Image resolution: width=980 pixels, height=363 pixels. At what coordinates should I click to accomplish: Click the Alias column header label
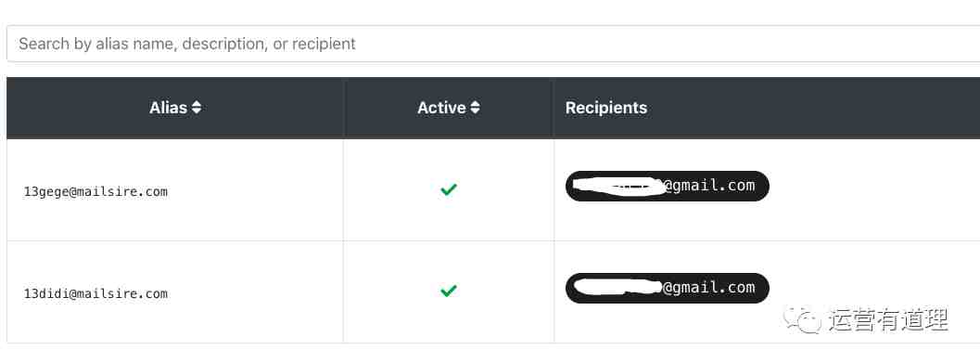tap(168, 108)
